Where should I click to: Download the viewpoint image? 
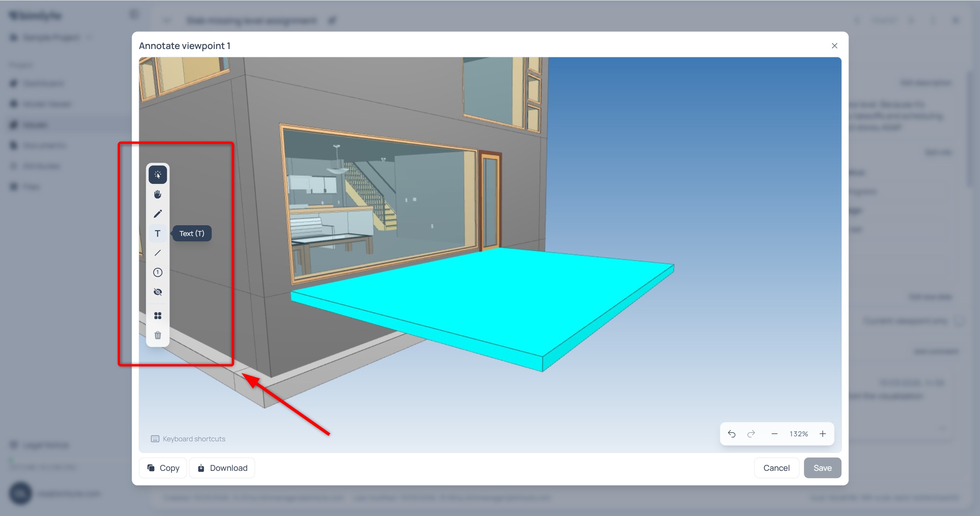click(x=222, y=468)
